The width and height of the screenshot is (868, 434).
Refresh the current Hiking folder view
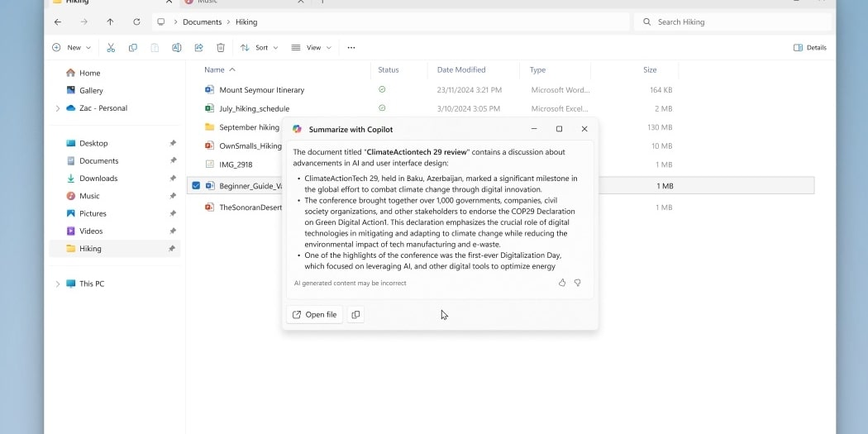click(x=136, y=22)
